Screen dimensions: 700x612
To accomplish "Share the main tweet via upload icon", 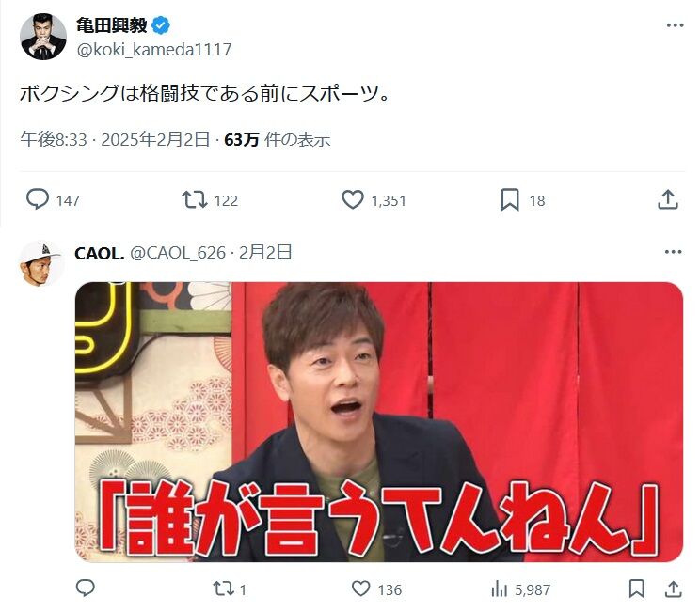I will pyautogui.click(x=668, y=199).
